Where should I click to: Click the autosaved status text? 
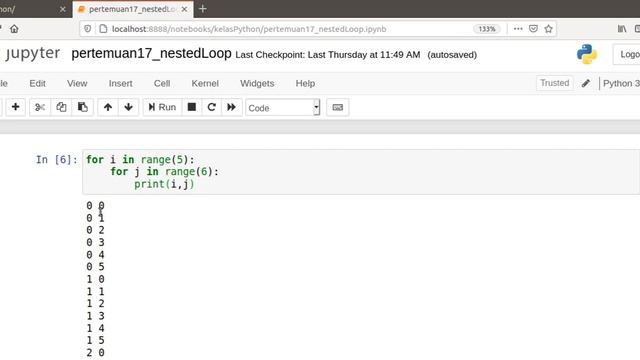point(452,55)
